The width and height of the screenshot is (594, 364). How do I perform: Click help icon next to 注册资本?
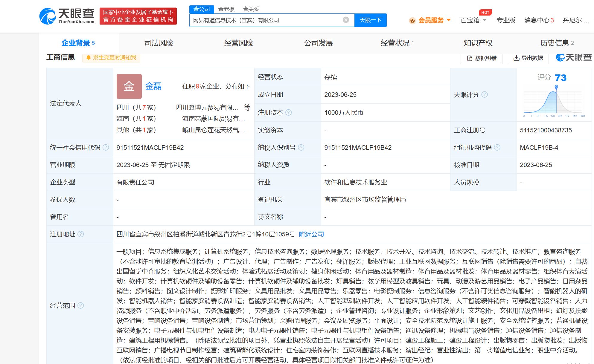click(x=289, y=113)
